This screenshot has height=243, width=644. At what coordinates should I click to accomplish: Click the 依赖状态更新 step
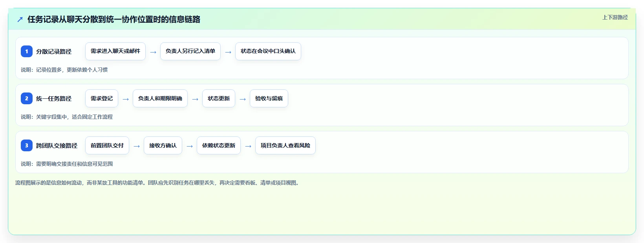(219, 145)
